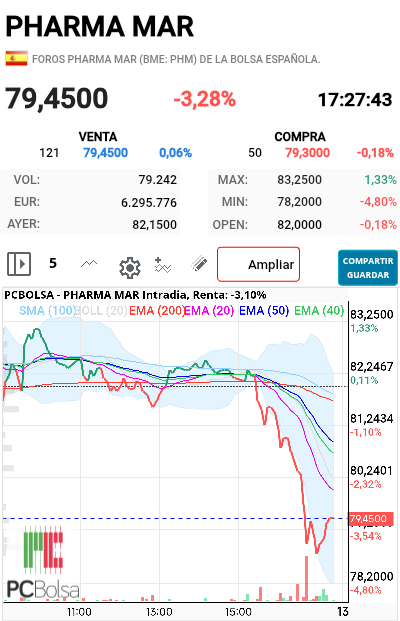400x621 pixels.
Task: Toggle the EMA (50) indicator label
Action: (x=264, y=310)
